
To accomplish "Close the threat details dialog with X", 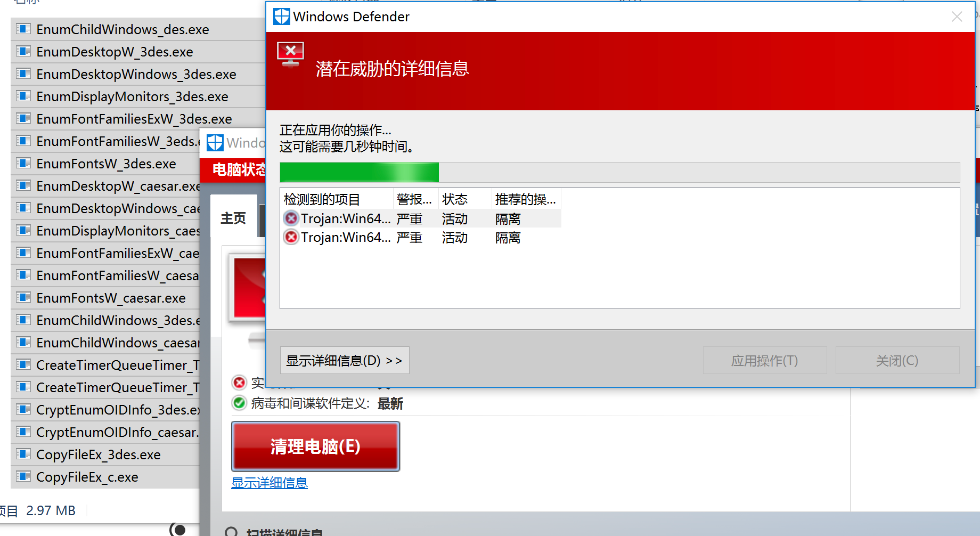I will pyautogui.click(x=957, y=17).
